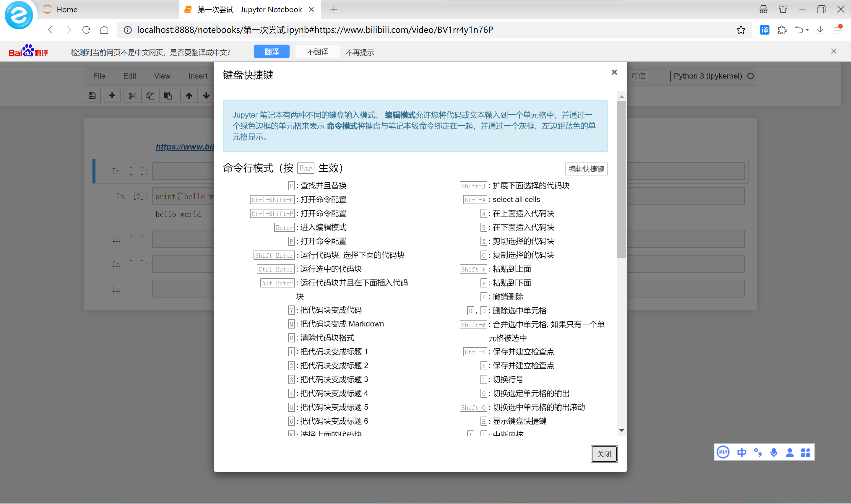Image resolution: width=851 pixels, height=504 pixels.
Task: Open the File menu
Action: (99, 76)
